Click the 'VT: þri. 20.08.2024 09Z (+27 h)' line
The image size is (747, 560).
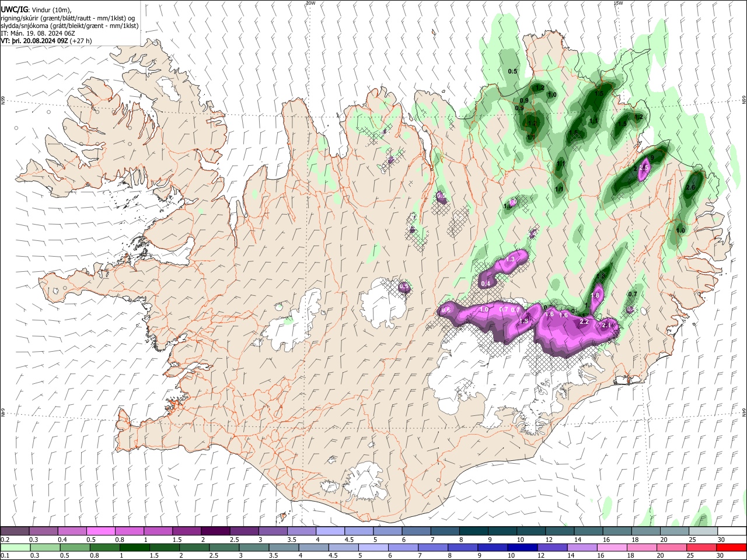pyautogui.click(x=46, y=41)
